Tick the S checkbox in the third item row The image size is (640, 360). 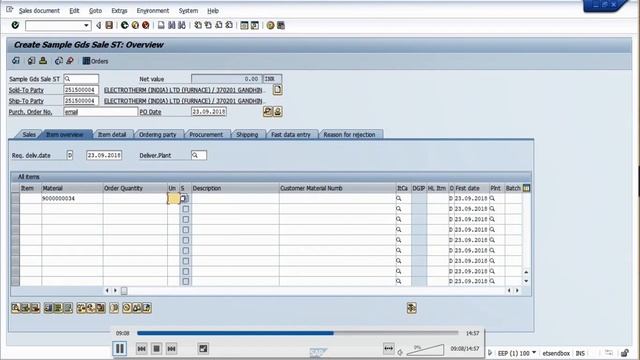click(x=186, y=219)
